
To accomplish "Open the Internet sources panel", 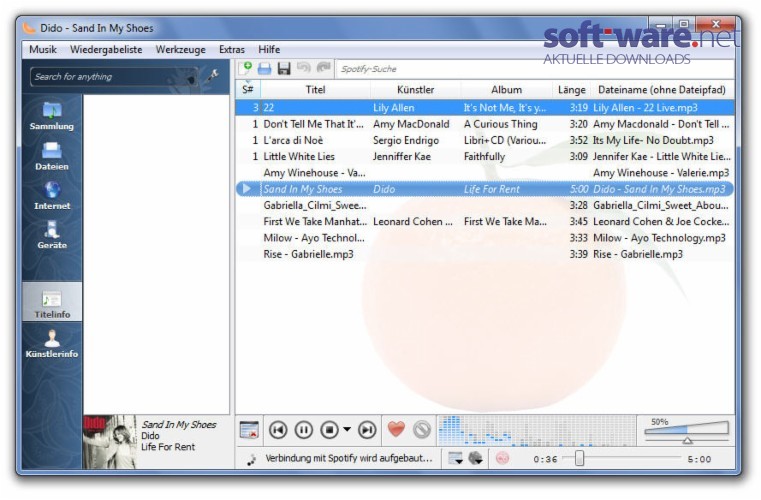I will [x=51, y=196].
